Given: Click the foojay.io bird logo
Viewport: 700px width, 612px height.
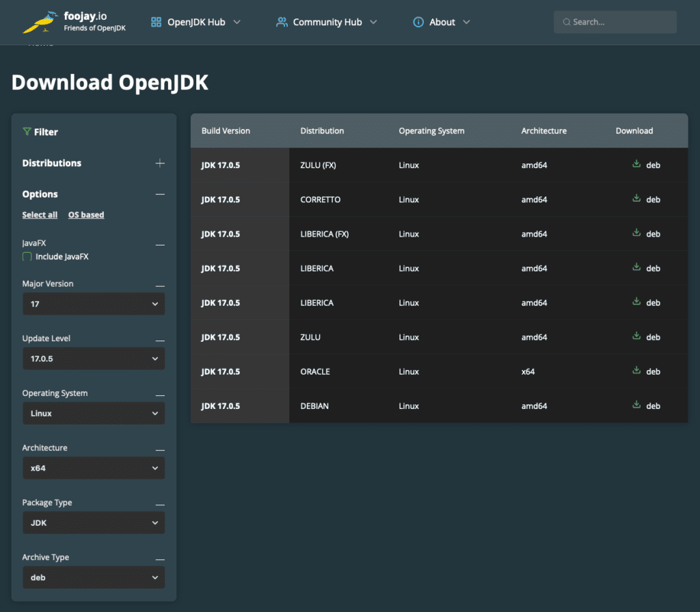Looking at the screenshot, I should pyautogui.click(x=40, y=22).
